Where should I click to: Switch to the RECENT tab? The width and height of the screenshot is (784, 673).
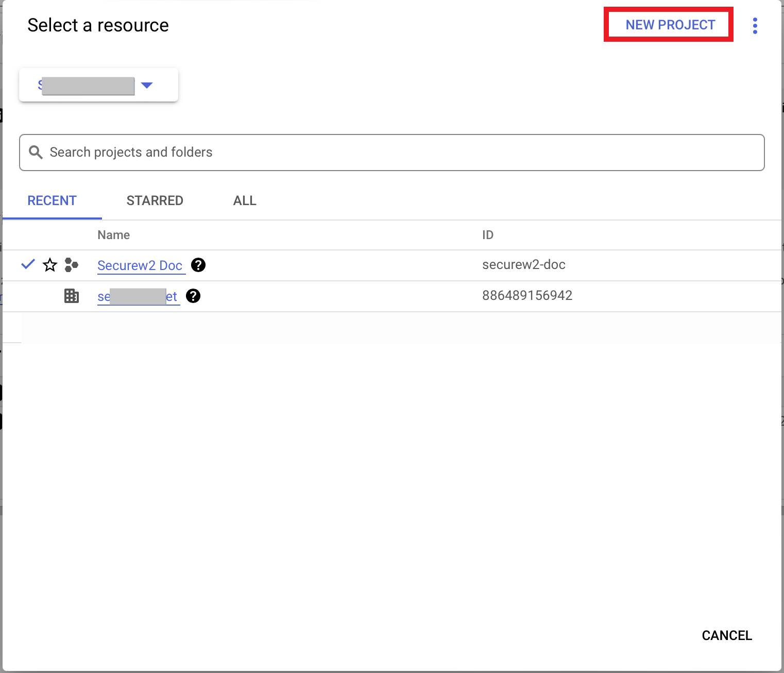pyautogui.click(x=52, y=200)
